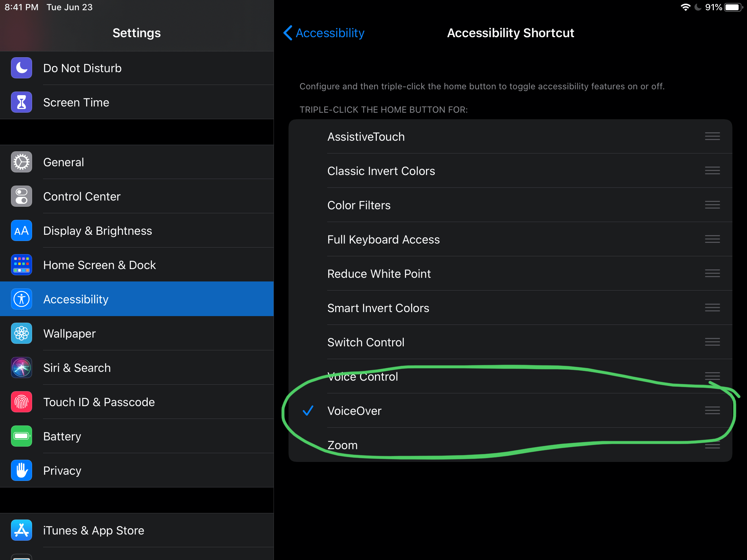Tap the Touch ID fingerprint icon

click(22, 402)
